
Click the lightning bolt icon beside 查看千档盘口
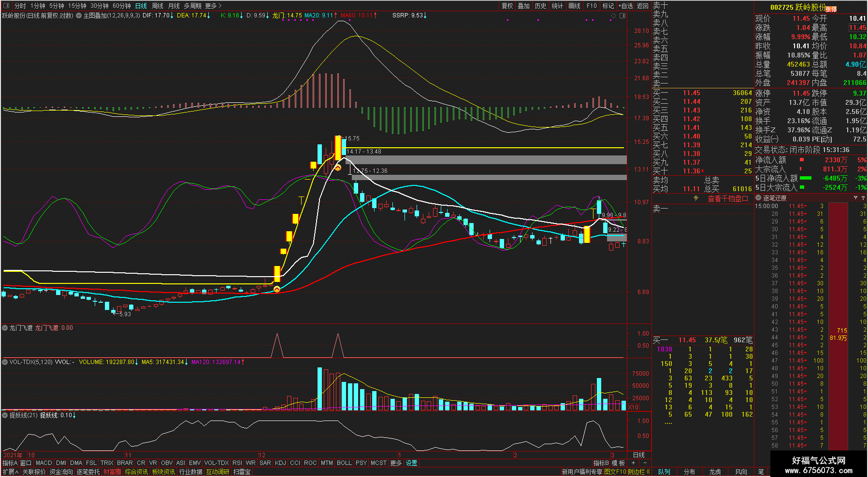(696, 198)
